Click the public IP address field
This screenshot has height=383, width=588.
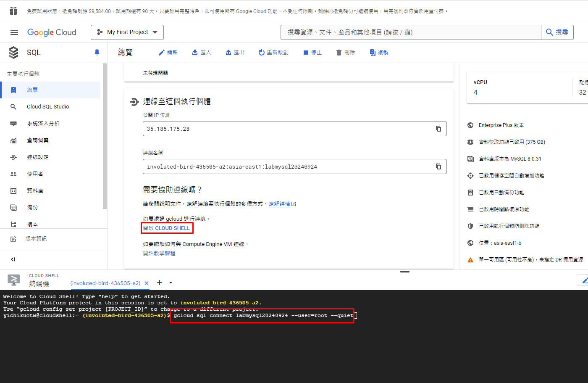[x=294, y=129]
